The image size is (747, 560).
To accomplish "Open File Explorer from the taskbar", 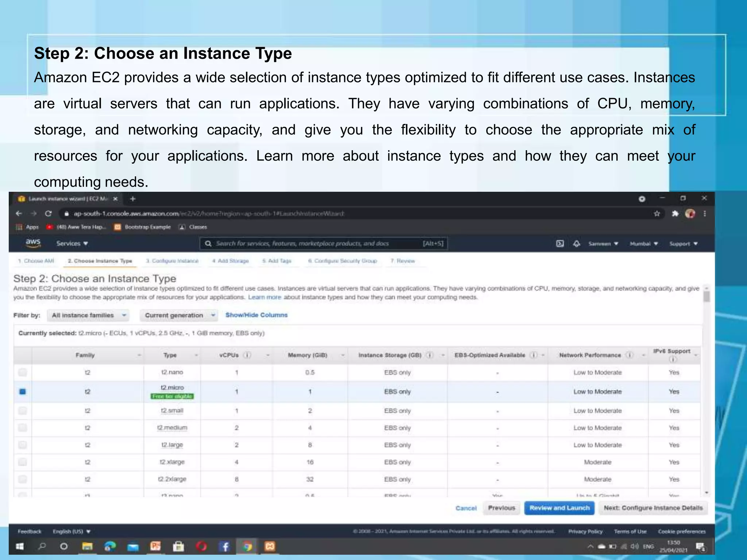I will [x=87, y=546].
